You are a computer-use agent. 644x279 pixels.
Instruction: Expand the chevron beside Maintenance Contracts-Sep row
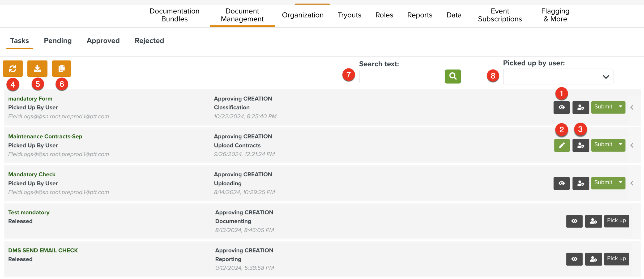click(632, 145)
